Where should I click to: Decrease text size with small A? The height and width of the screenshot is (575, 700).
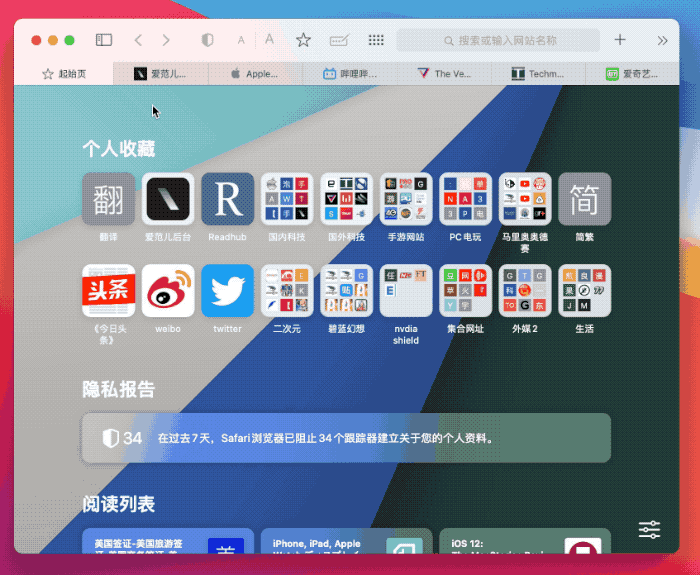(241, 41)
